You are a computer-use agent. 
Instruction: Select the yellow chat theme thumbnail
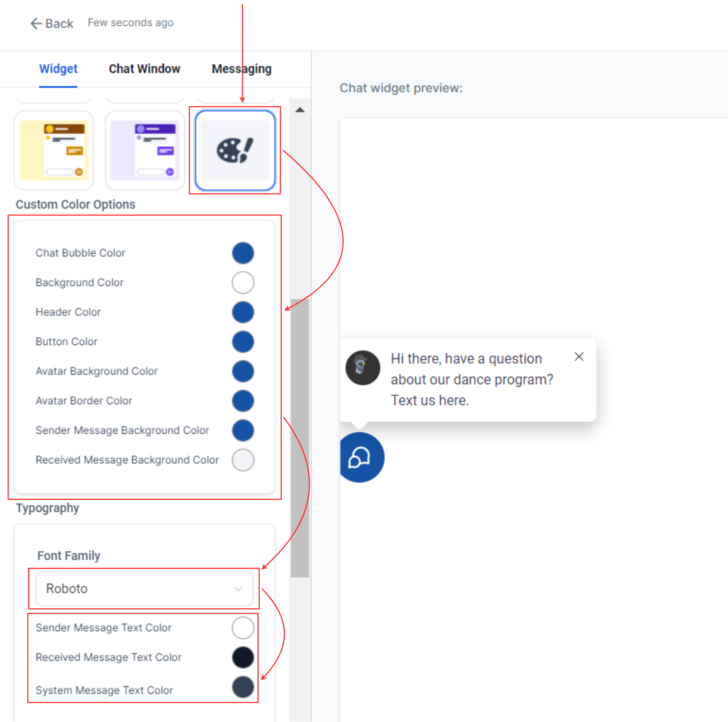click(54, 150)
